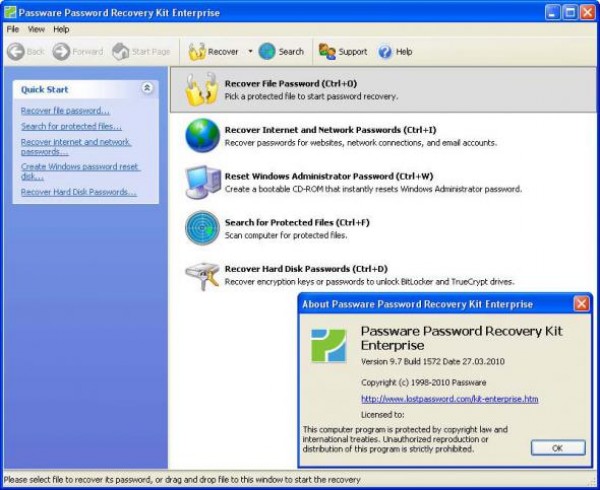Image resolution: width=600 pixels, height=490 pixels.
Task: Click the bootable CD-ROM description text
Action: click(x=373, y=189)
